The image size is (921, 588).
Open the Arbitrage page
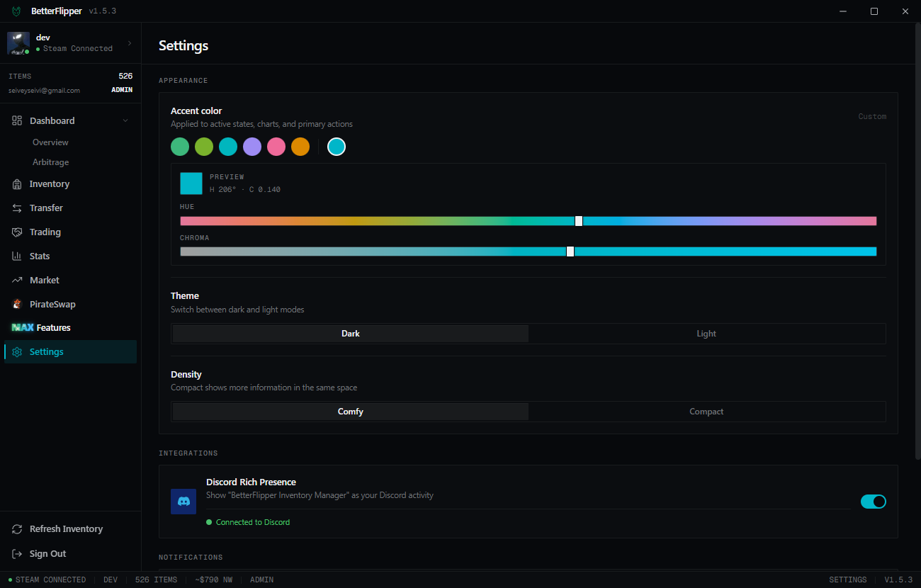point(51,162)
